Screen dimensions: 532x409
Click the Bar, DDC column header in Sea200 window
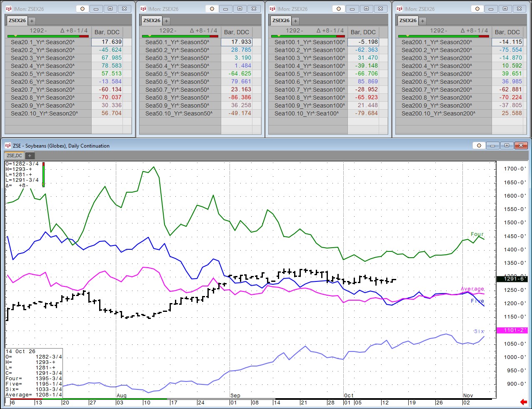[x=507, y=32]
